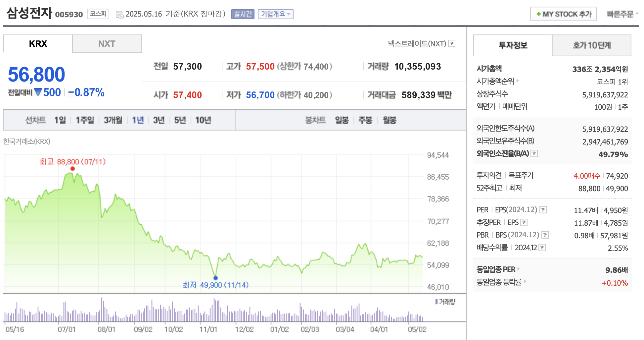Click the arrow beside 동일업종 PER
This screenshot has width=644, height=340.
[x=519, y=269]
